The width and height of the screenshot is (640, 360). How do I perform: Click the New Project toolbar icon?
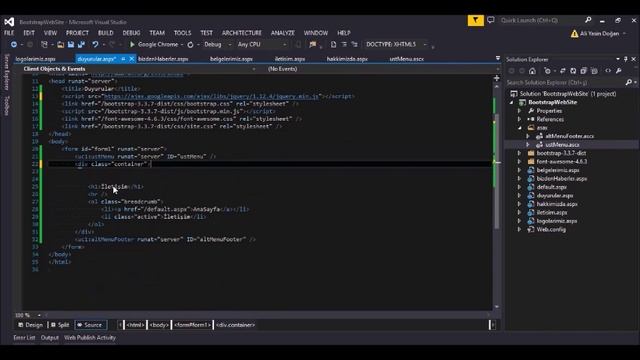pyautogui.click(x=44, y=44)
